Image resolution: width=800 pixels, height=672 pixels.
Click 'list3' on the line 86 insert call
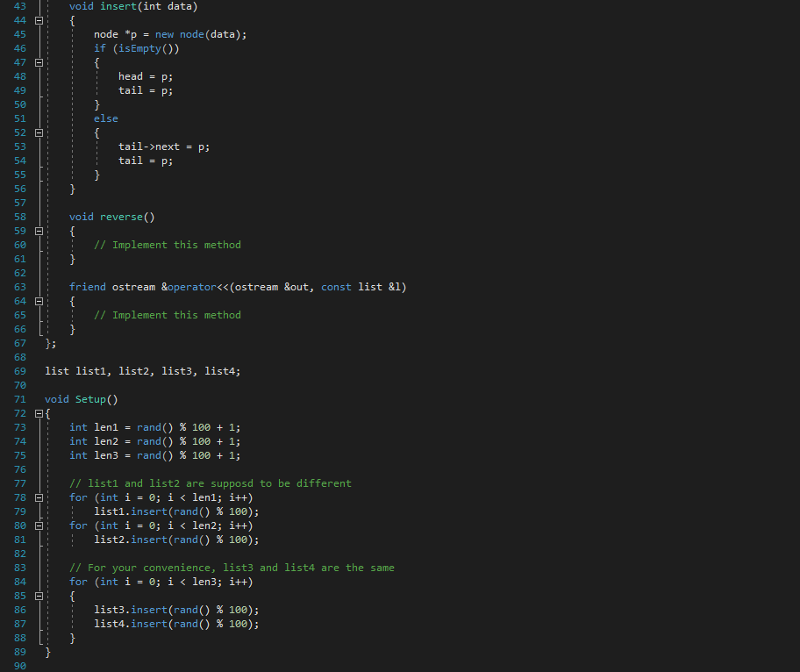point(109,610)
